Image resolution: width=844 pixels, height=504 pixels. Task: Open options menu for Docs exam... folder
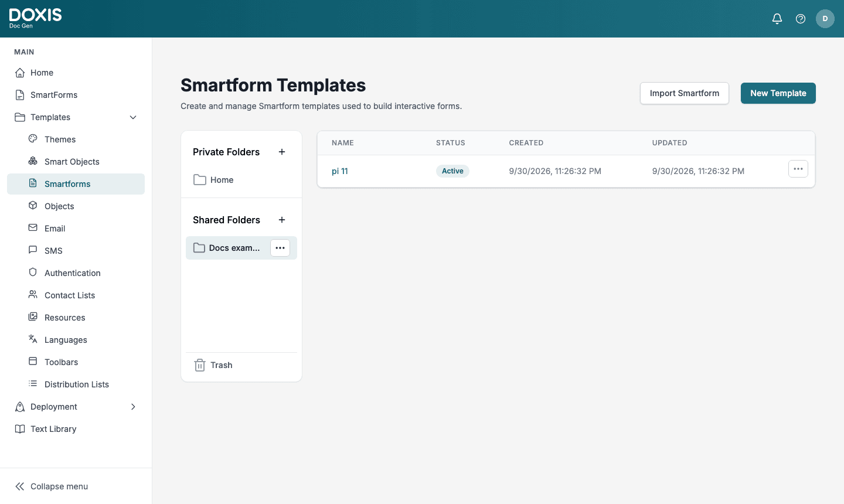click(x=280, y=248)
